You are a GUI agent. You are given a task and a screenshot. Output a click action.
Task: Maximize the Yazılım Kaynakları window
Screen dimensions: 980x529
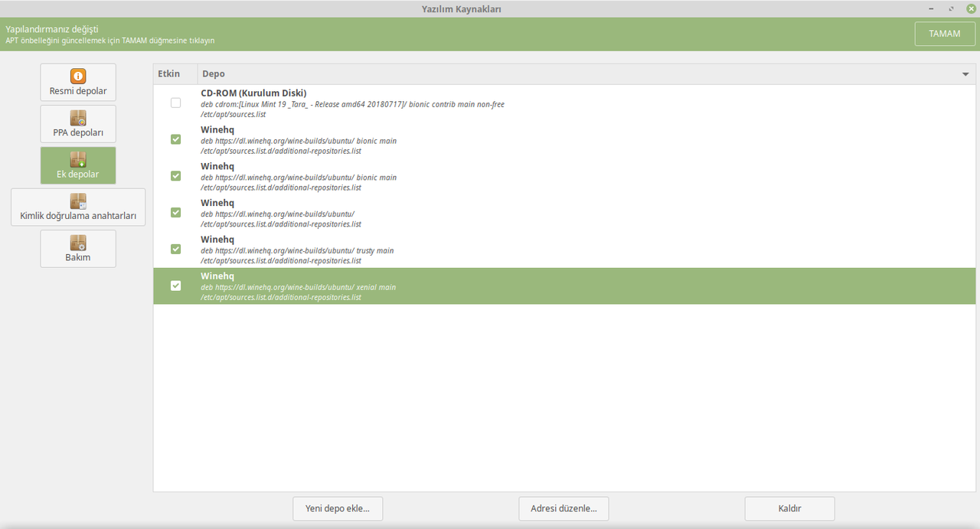(x=952, y=8)
